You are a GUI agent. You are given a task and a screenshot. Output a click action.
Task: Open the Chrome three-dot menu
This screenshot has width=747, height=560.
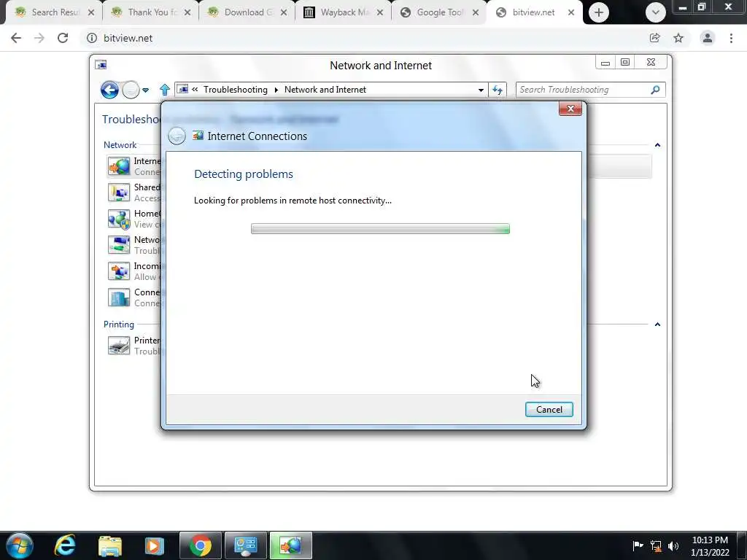click(731, 38)
